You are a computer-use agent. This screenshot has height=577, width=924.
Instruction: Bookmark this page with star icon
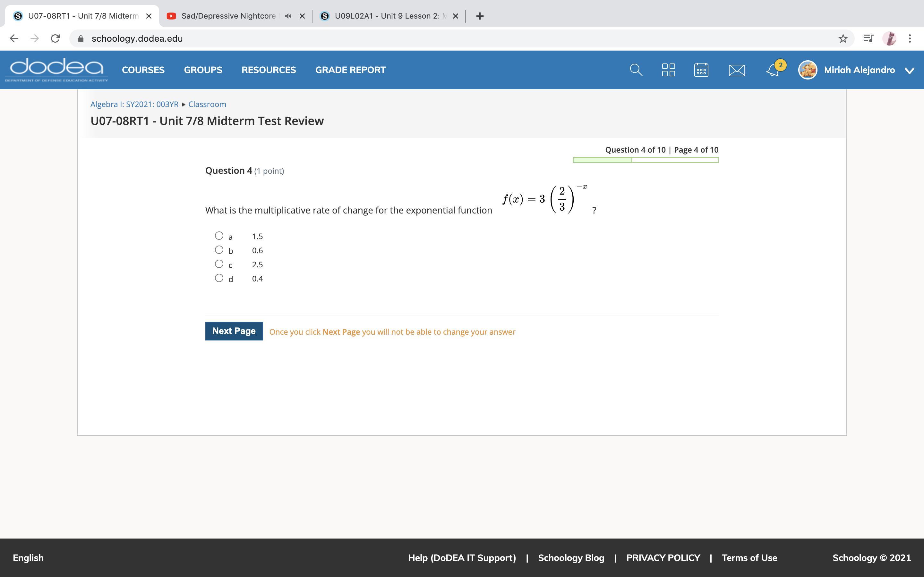[x=843, y=38]
